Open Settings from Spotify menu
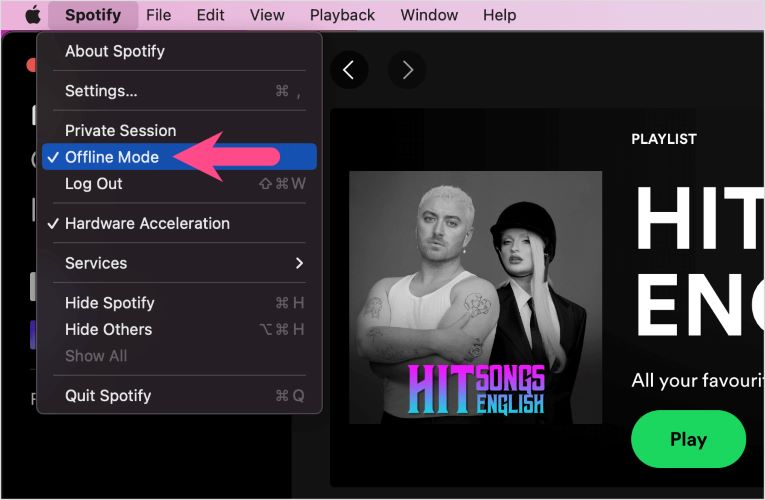 (101, 91)
